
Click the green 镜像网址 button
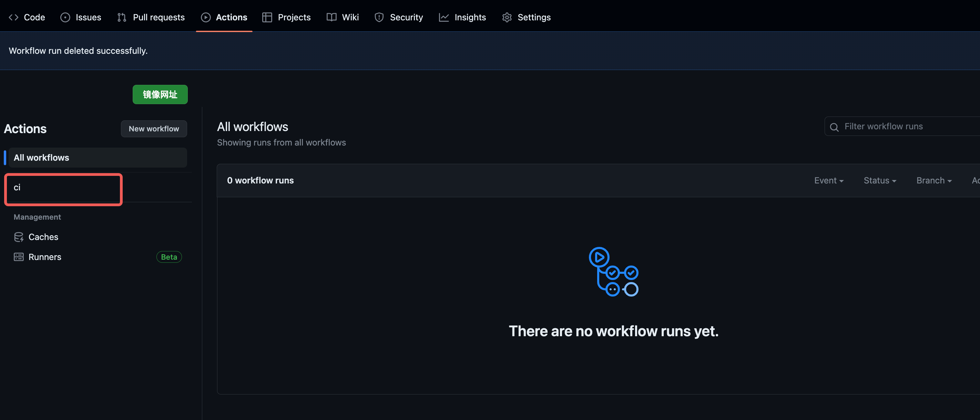[160, 94]
